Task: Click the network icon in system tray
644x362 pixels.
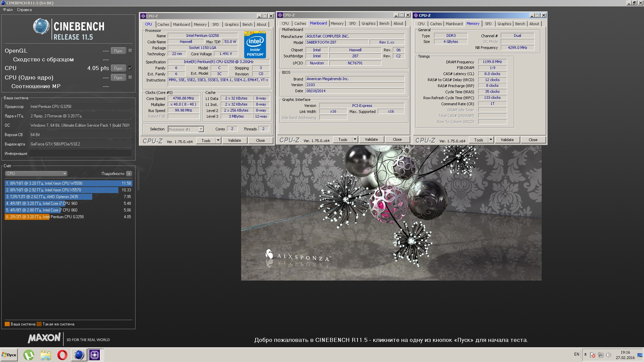Action: (601, 355)
